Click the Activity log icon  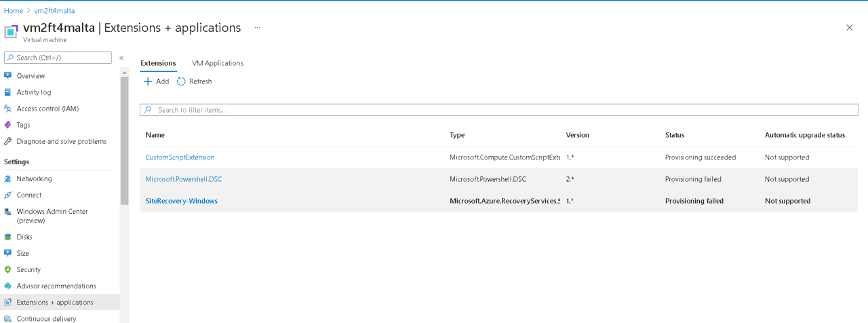[8, 92]
